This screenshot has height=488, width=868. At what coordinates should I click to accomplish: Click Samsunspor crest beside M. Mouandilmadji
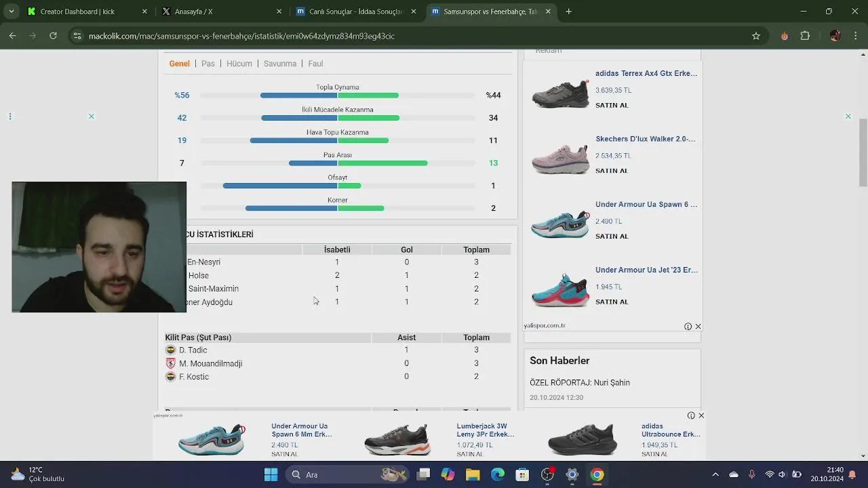[x=170, y=364]
